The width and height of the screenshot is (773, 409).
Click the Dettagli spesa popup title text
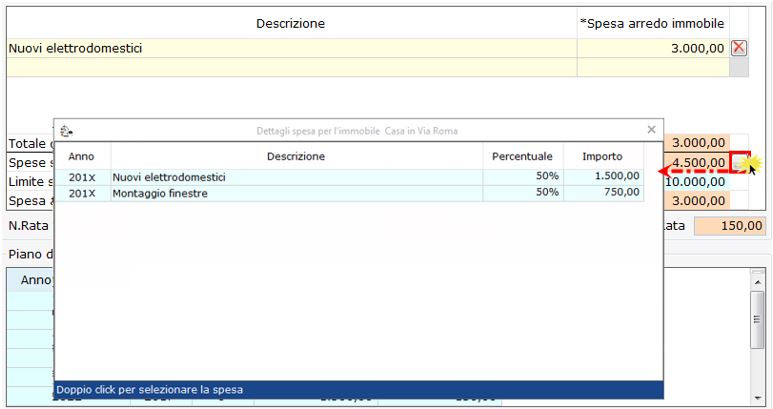point(357,131)
